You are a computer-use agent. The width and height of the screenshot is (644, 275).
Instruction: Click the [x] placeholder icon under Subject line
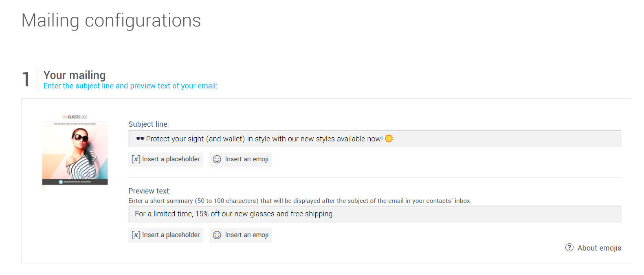[136, 159]
